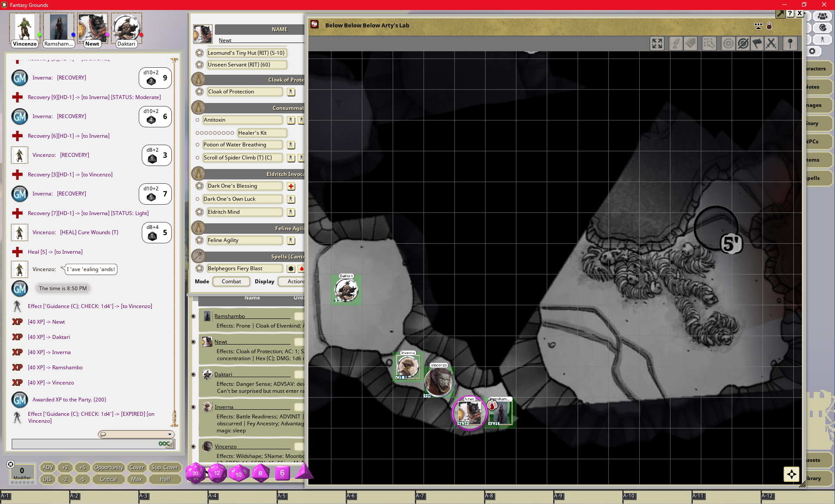Tick Dark One's Own Luck use circle

point(197,199)
